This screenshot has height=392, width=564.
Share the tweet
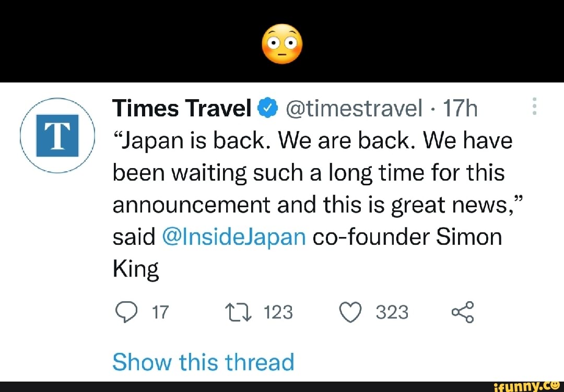tap(464, 312)
